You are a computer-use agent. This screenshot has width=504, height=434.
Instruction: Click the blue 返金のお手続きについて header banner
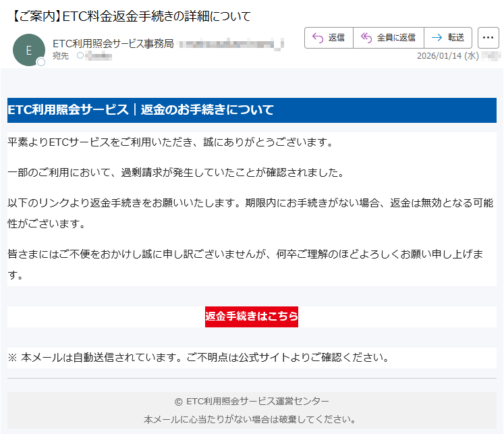coord(252,110)
